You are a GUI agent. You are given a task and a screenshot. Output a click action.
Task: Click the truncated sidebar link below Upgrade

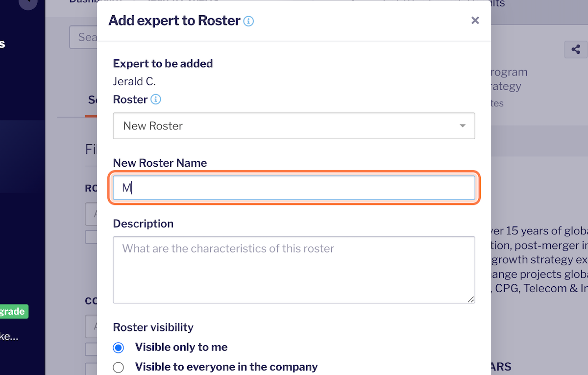(x=9, y=337)
